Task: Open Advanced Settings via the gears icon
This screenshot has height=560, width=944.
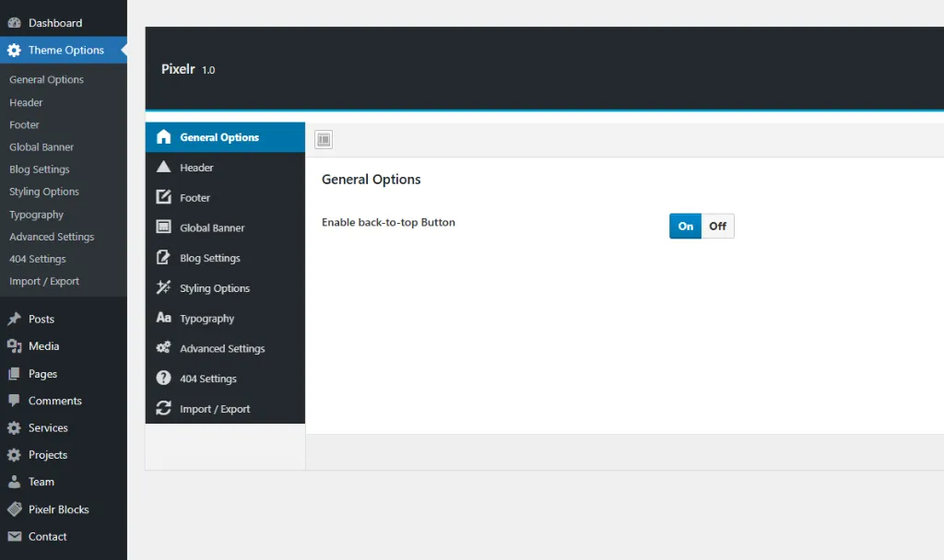Action: [x=164, y=348]
